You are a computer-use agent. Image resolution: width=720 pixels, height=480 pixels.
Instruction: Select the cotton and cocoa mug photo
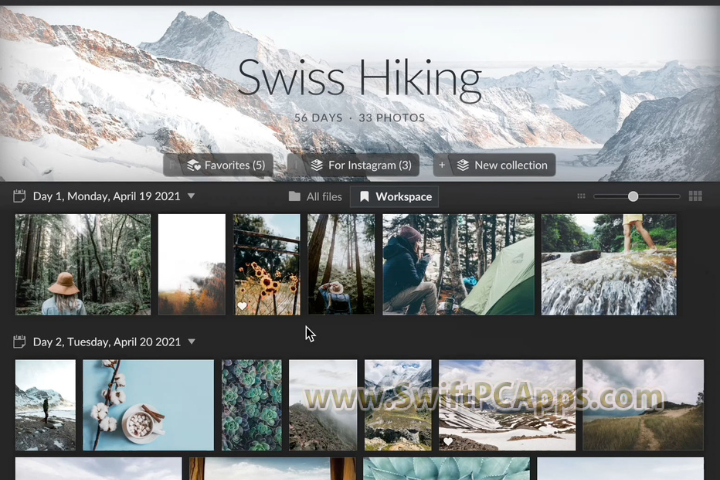[x=148, y=405]
